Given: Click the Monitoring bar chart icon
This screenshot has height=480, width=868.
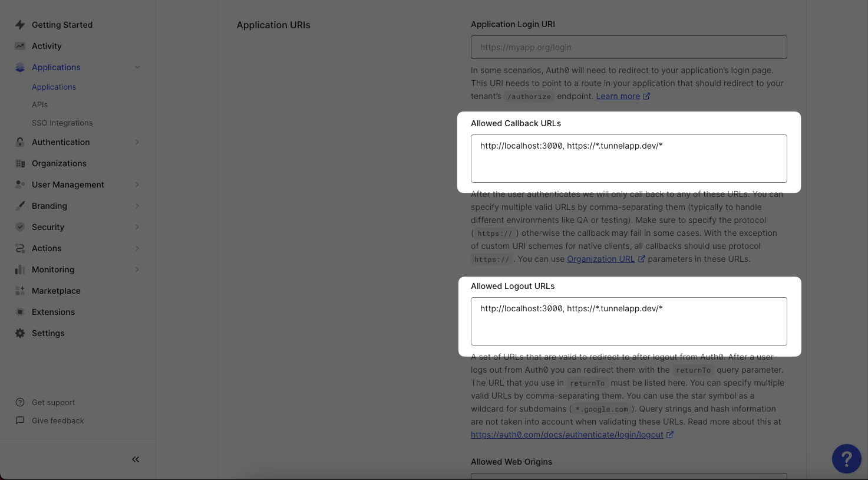Looking at the screenshot, I should point(20,269).
